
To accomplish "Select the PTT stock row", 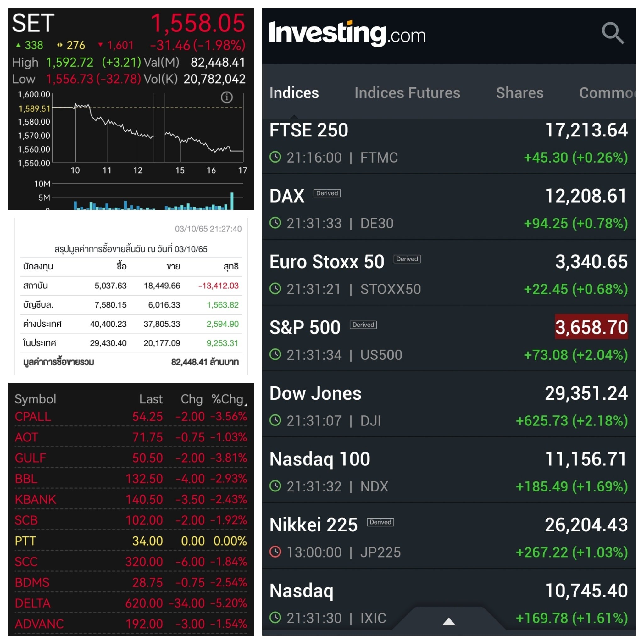I will (131, 541).
